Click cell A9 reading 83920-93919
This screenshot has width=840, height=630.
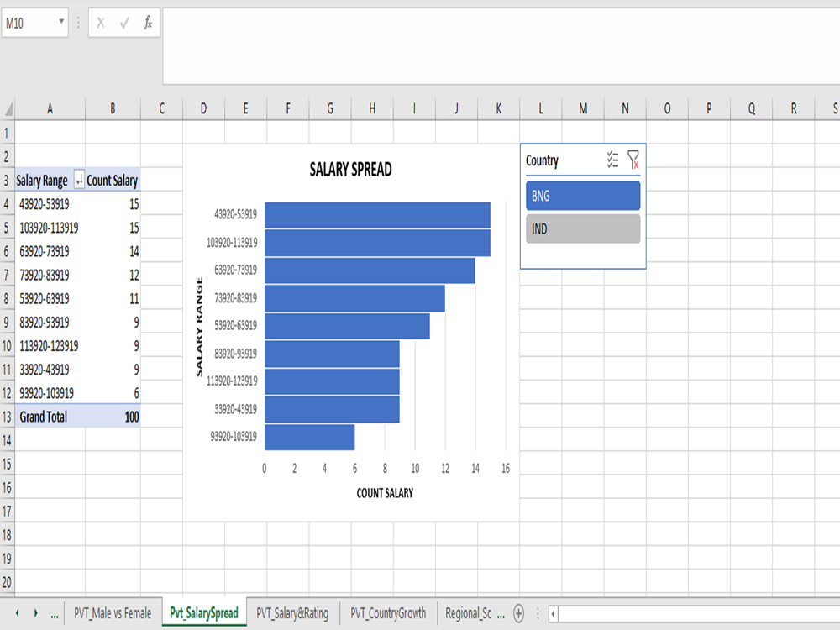click(50, 322)
